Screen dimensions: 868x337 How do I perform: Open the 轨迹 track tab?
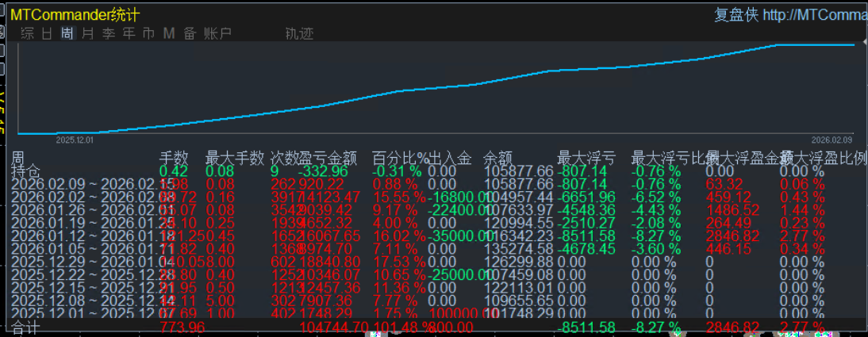[x=299, y=34]
